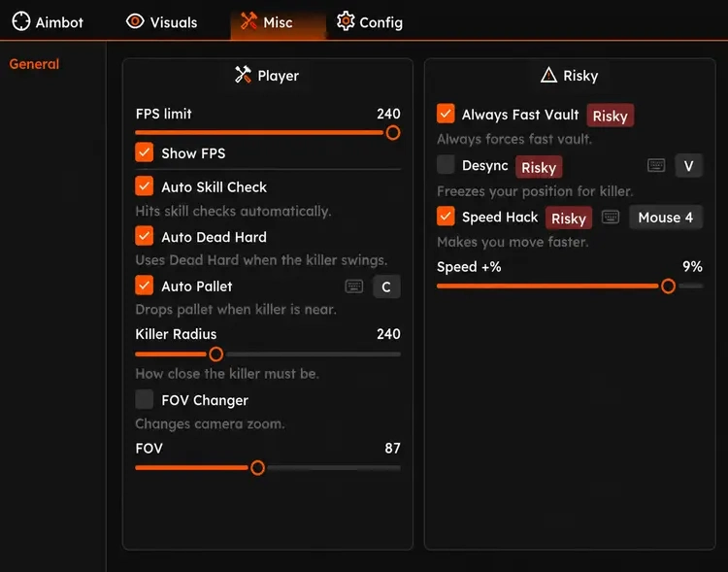The width and height of the screenshot is (728, 572).
Task: Disable the Auto Skill Check checkbox
Action: pos(145,185)
